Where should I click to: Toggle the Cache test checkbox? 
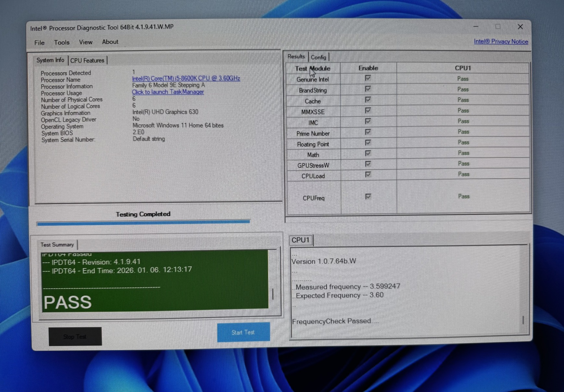pyautogui.click(x=368, y=99)
